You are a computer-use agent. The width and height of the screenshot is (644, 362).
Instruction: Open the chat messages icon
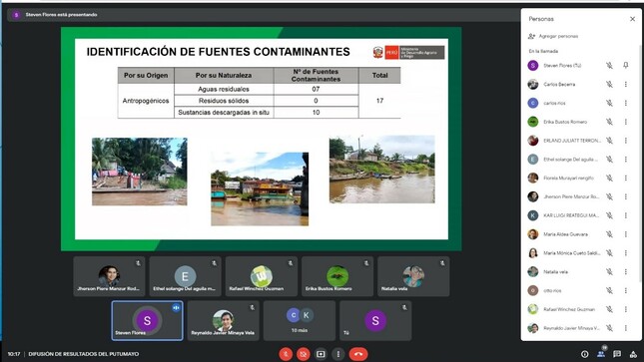click(617, 354)
